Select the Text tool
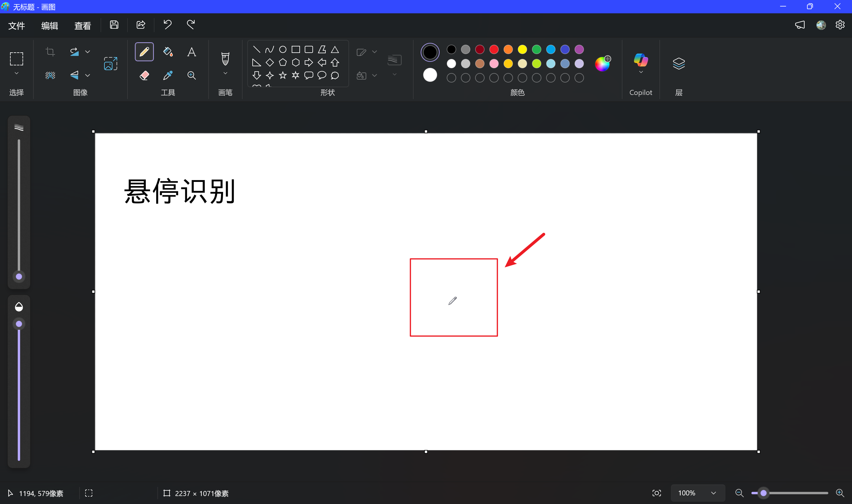The image size is (852, 504). [191, 52]
